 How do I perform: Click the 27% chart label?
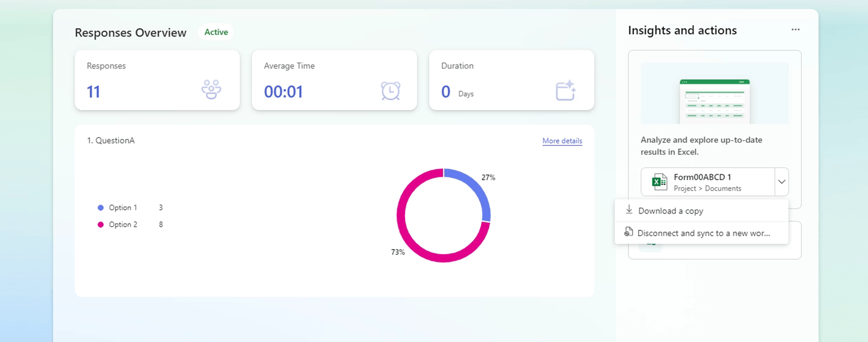tap(488, 177)
